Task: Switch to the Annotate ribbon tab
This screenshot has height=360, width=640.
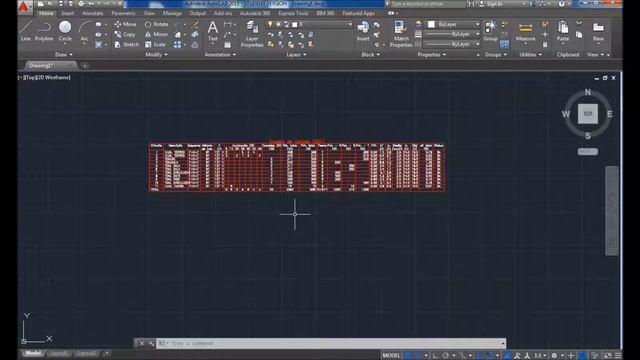Action: (93, 13)
